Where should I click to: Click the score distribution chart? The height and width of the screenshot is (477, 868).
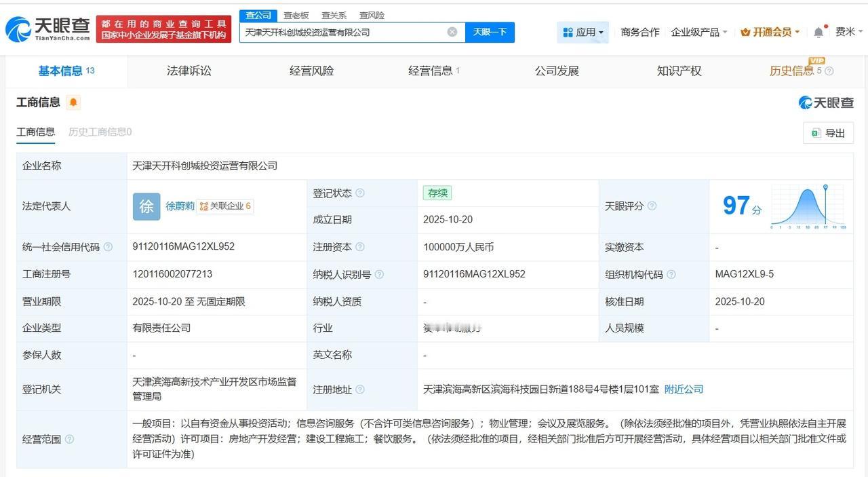point(808,206)
